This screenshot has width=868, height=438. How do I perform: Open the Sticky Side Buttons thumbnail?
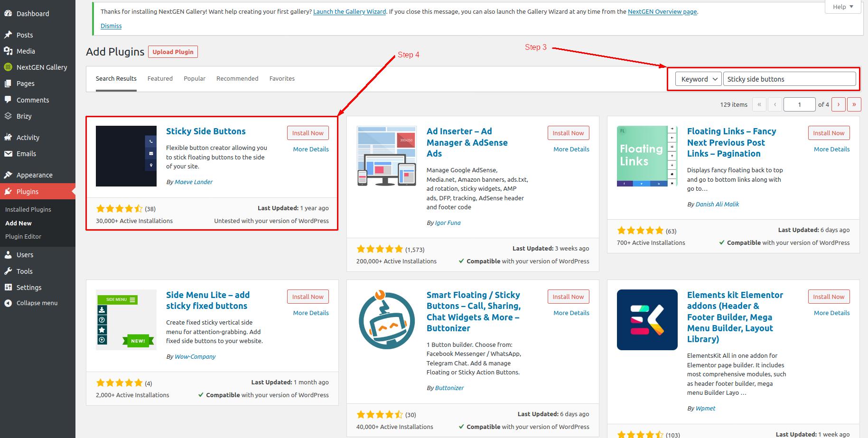126,156
